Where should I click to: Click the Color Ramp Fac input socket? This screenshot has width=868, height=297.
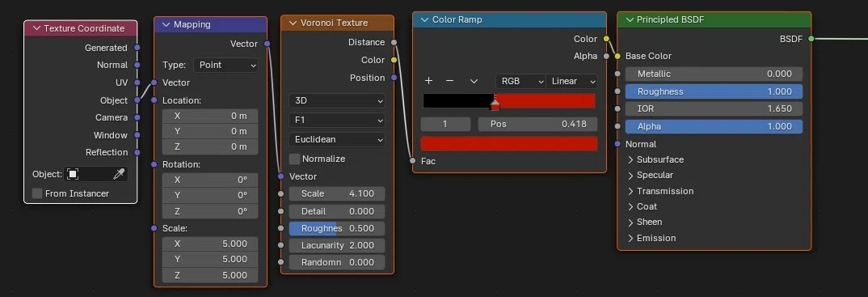click(x=413, y=161)
